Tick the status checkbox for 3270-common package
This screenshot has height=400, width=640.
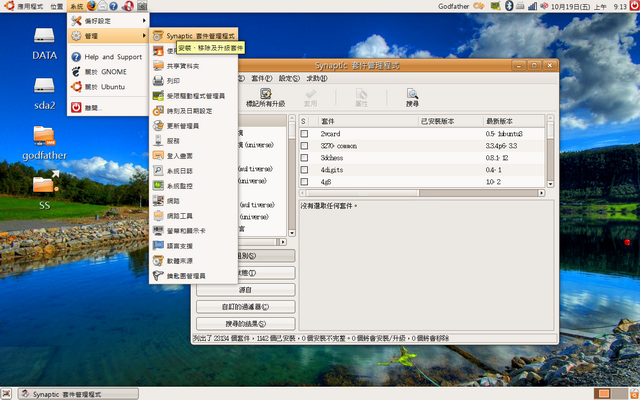[304, 146]
